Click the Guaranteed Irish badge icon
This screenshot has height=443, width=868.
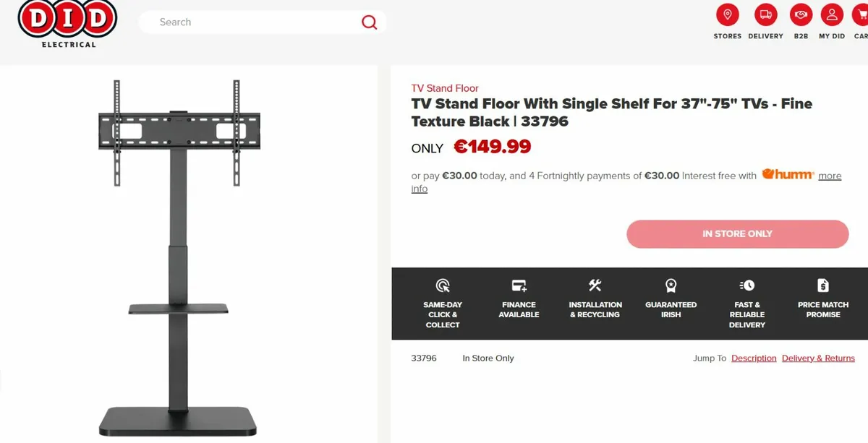click(x=671, y=285)
